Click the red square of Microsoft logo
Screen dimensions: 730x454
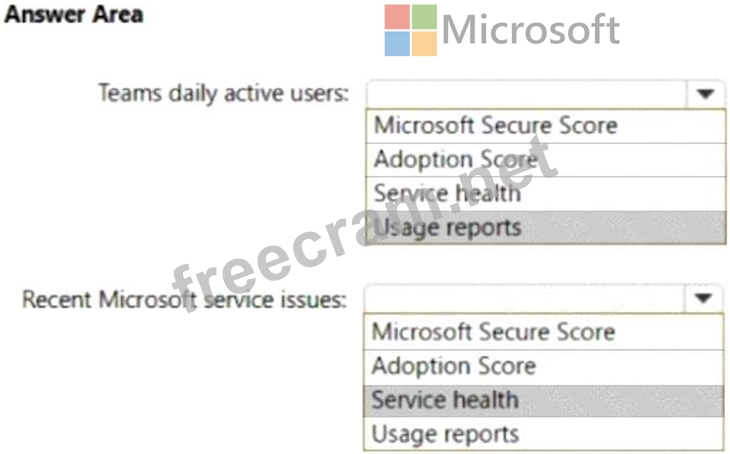tap(397, 17)
